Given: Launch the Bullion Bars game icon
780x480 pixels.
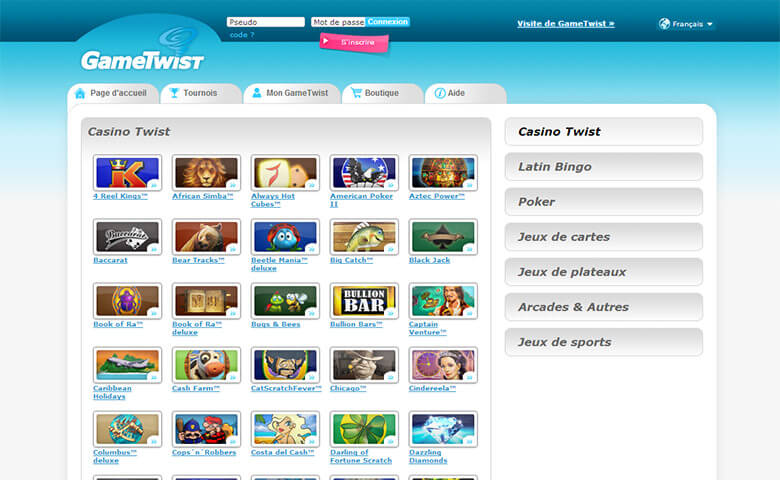Looking at the screenshot, I should click(x=364, y=301).
